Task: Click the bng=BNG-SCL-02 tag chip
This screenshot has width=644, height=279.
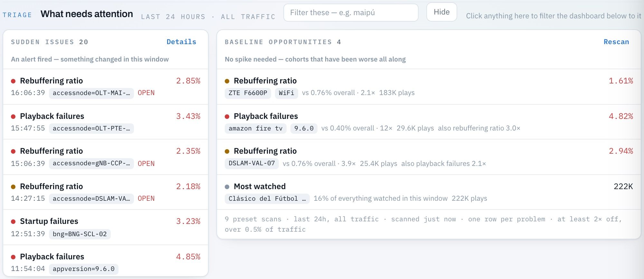Action: [x=80, y=234]
